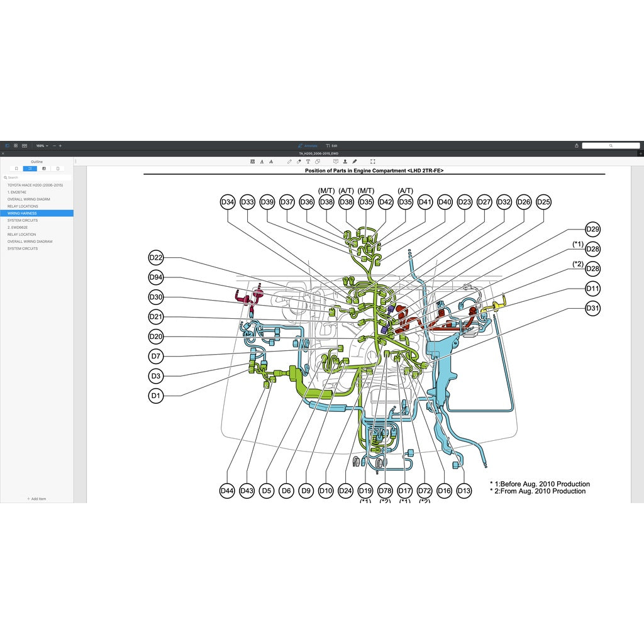Switch to thumbnail grid view
Image resolution: width=644 pixels, height=644 pixels.
pos(16,145)
